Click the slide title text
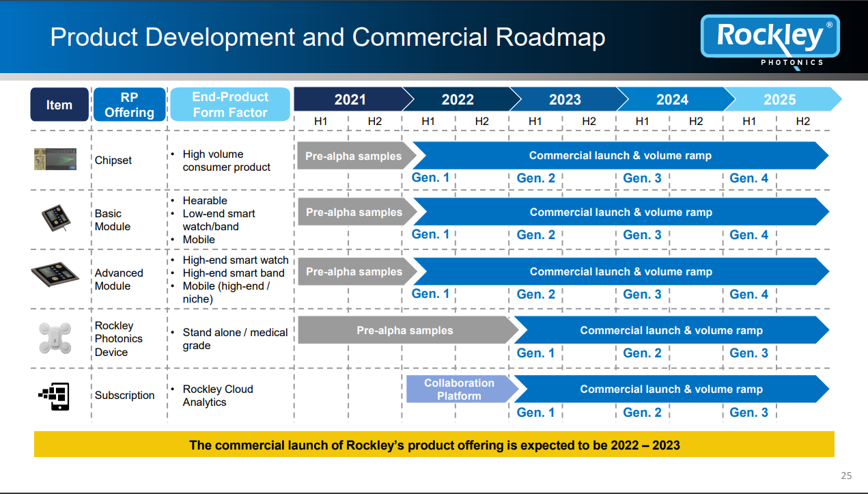 tap(328, 37)
